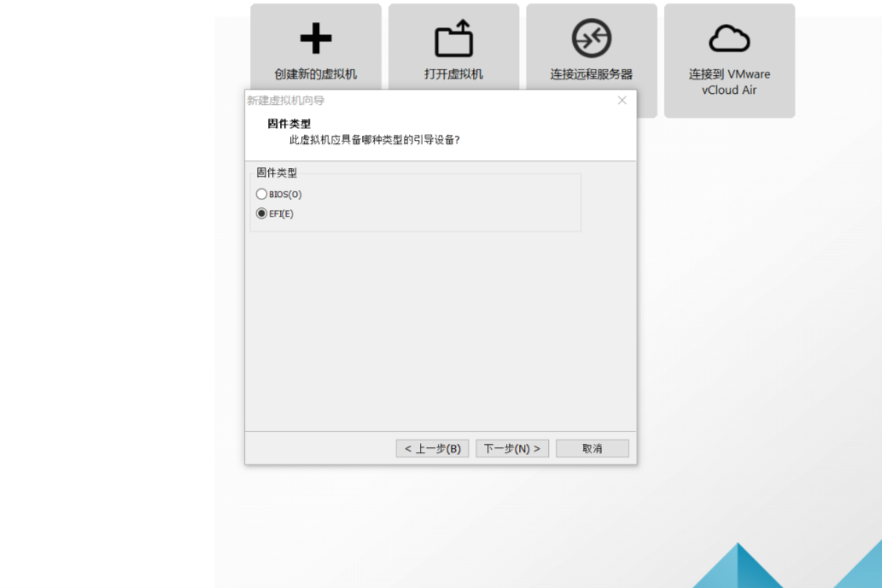Click the 打开虚拟机 tile label
882x588 pixels.
pyautogui.click(x=454, y=74)
